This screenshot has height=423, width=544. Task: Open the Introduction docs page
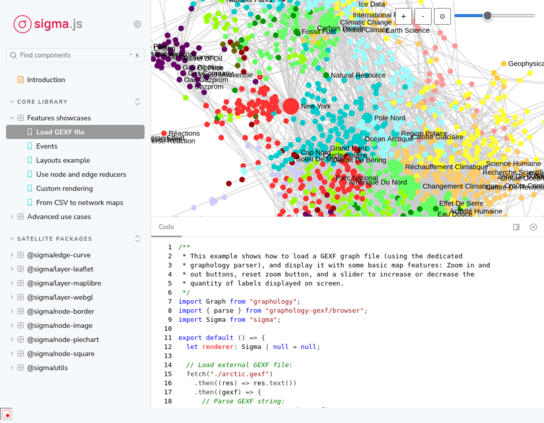coord(46,79)
